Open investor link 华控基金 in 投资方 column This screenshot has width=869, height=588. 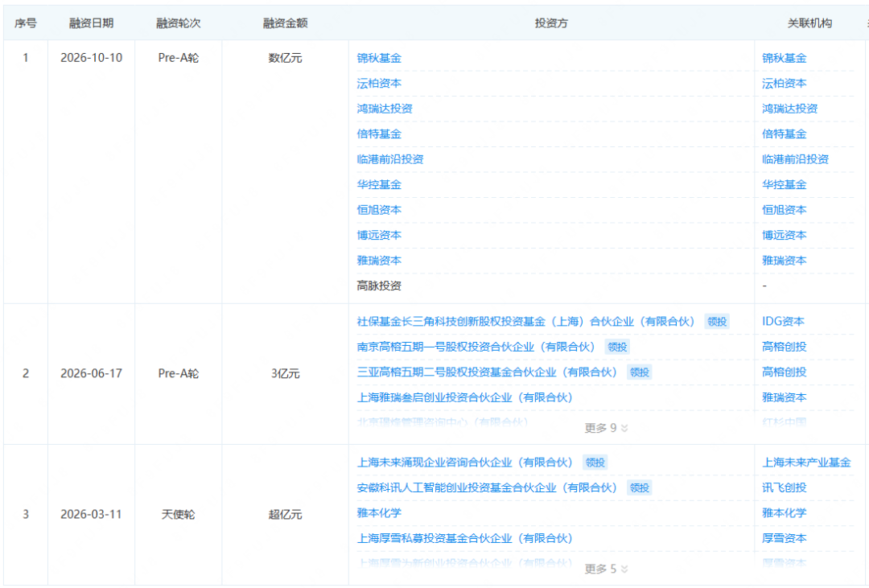click(x=379, y=184)
